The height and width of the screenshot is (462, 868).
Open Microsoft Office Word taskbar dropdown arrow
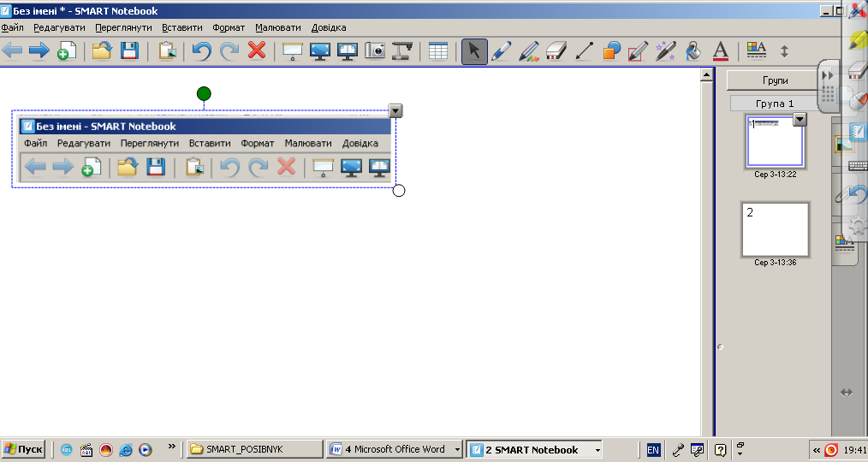coord(457,450)
